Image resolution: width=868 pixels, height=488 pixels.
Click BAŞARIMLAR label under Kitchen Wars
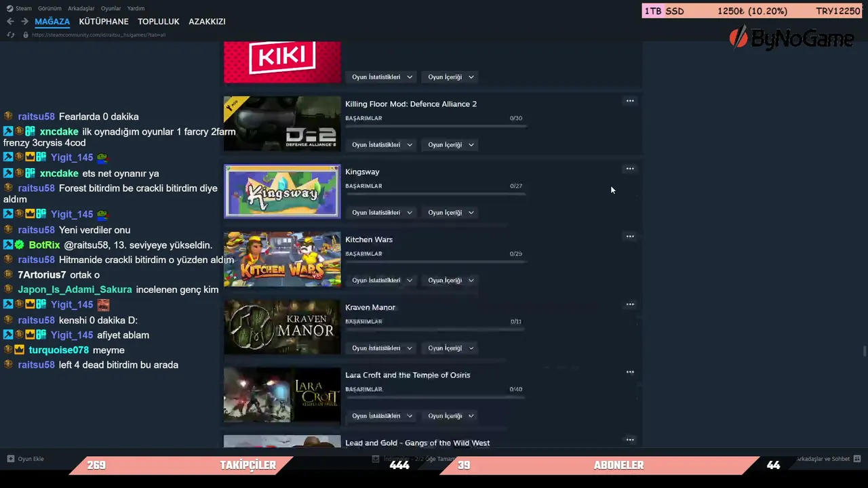363,253
